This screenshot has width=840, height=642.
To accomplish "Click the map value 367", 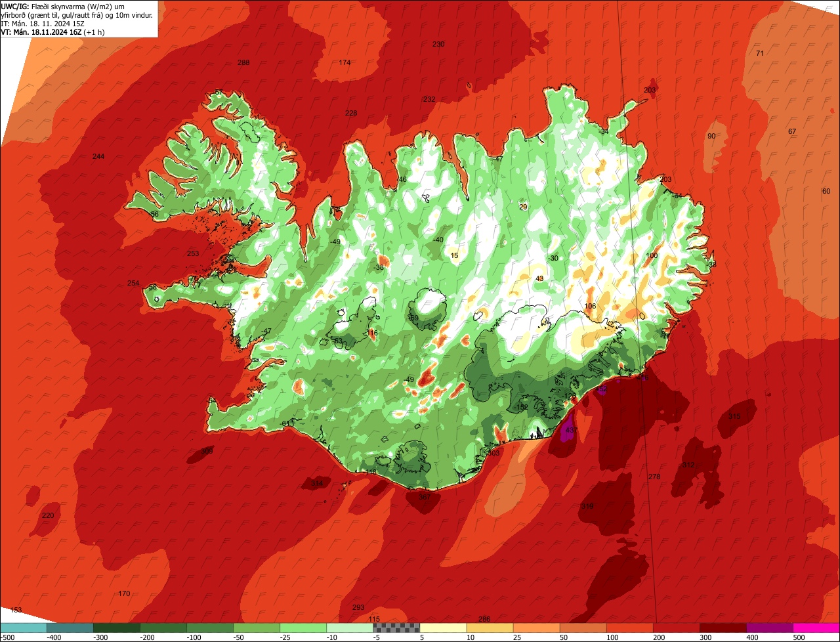I will (425, 497).
